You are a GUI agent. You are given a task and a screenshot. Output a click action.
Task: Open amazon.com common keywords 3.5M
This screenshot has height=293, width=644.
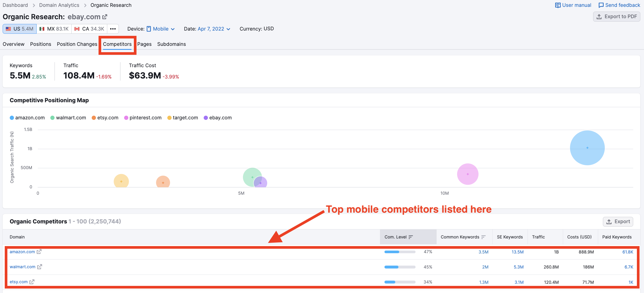tap(484, 252)
